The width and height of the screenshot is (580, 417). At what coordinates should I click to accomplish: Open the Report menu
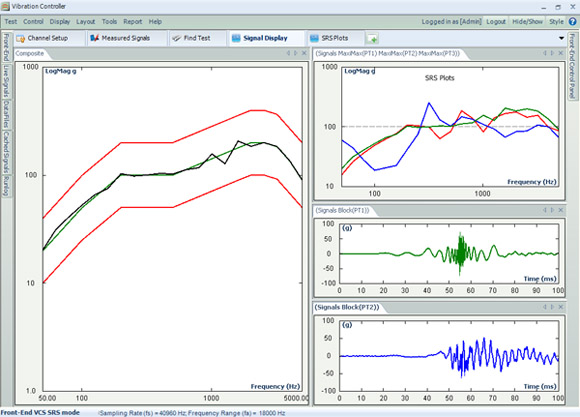click(133, 22)
